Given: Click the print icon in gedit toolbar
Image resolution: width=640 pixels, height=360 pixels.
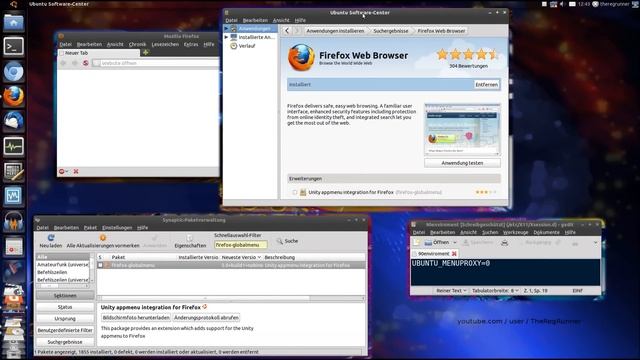Looking at the screenshot, I should tap(504, 242).
